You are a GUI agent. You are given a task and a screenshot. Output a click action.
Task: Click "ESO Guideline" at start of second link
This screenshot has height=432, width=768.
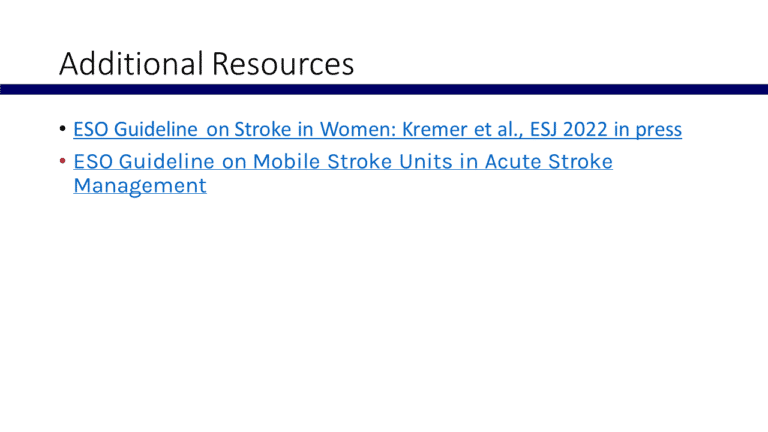tap(133, 161)
